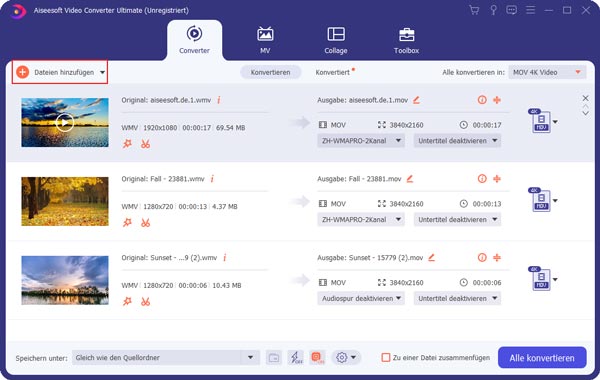
Task: Click the Alle konvertieren button
Action: coord(542,358)
